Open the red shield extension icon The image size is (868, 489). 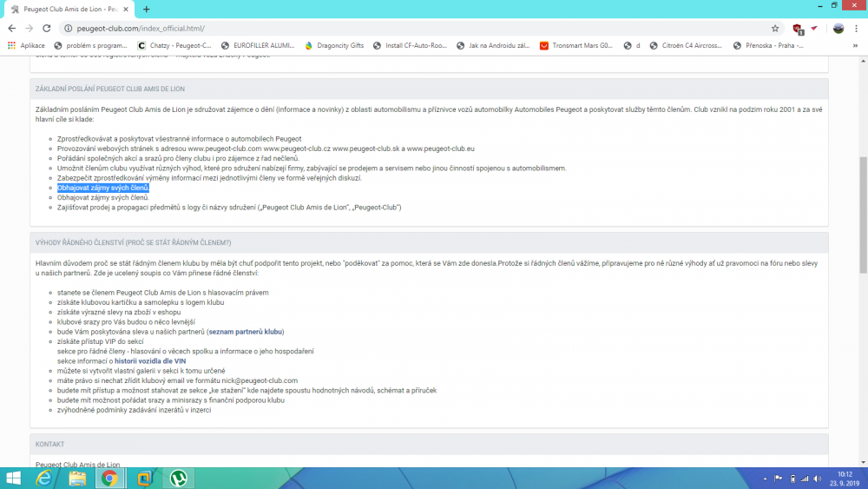(x=798, y=29)
